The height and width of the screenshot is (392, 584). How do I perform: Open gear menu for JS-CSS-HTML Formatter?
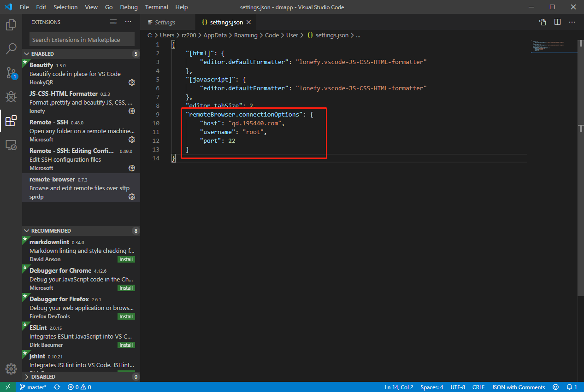point(132,111)
